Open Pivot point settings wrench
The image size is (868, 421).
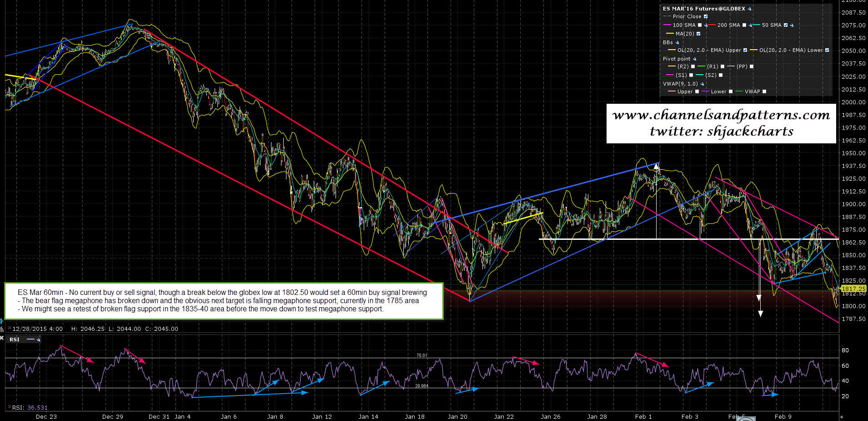tap(694, 59)
